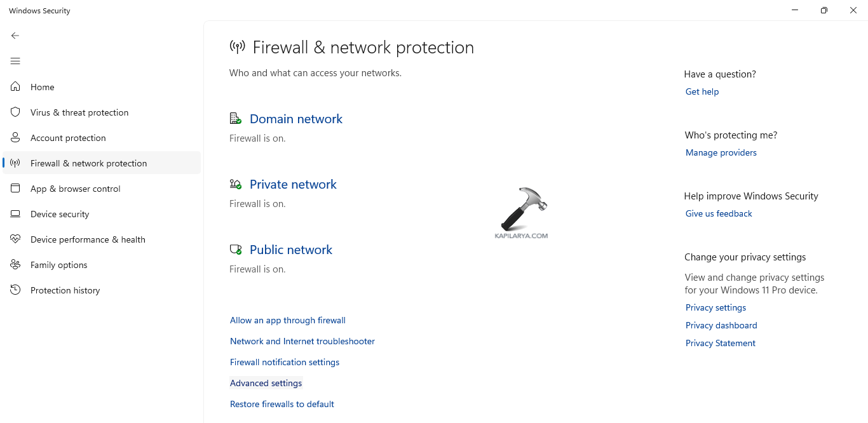This screenshot has width=868, height=423.
Task: Select the Virus & threat protection shield icon
Action: (x=16, y=112)
